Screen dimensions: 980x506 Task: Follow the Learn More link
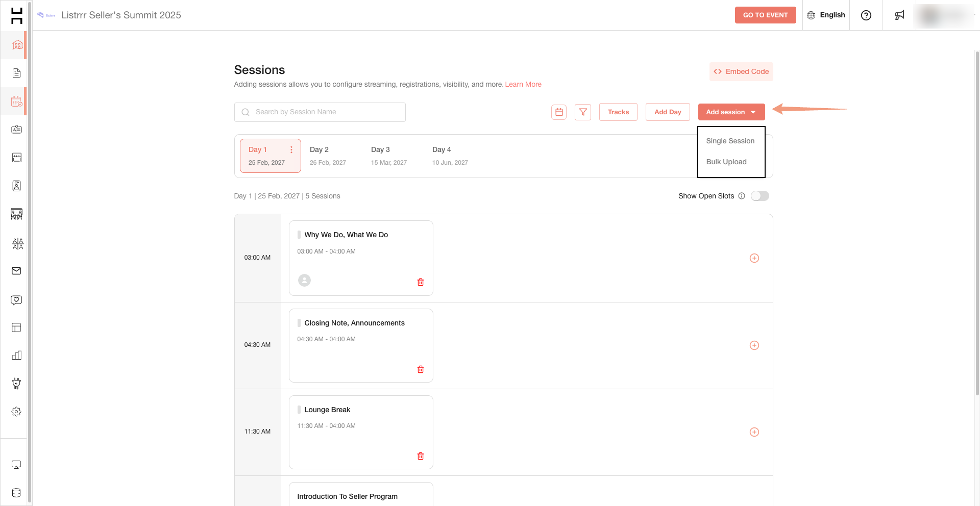[523, 85]
